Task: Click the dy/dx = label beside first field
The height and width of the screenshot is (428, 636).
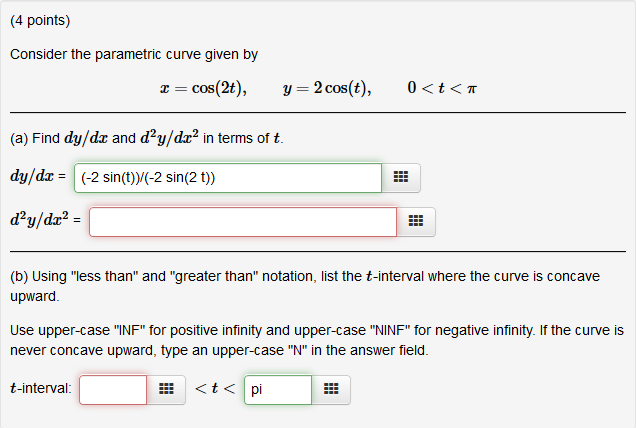Action: tap(38, 176)
